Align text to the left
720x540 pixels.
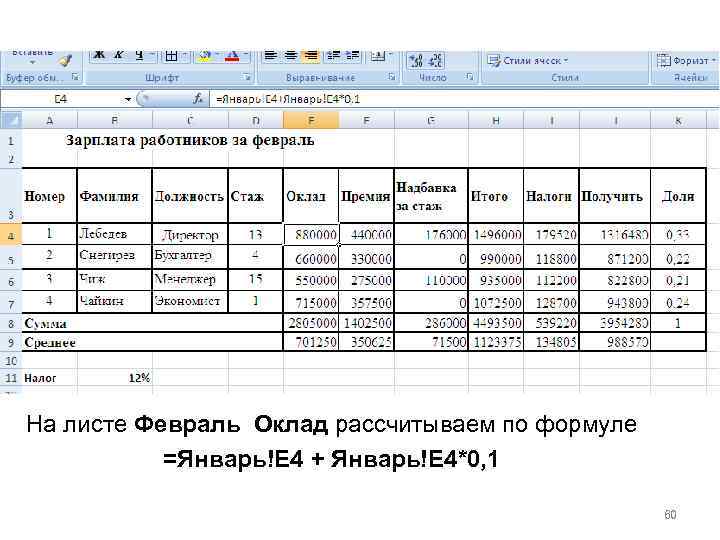click(x=271, y=56)
